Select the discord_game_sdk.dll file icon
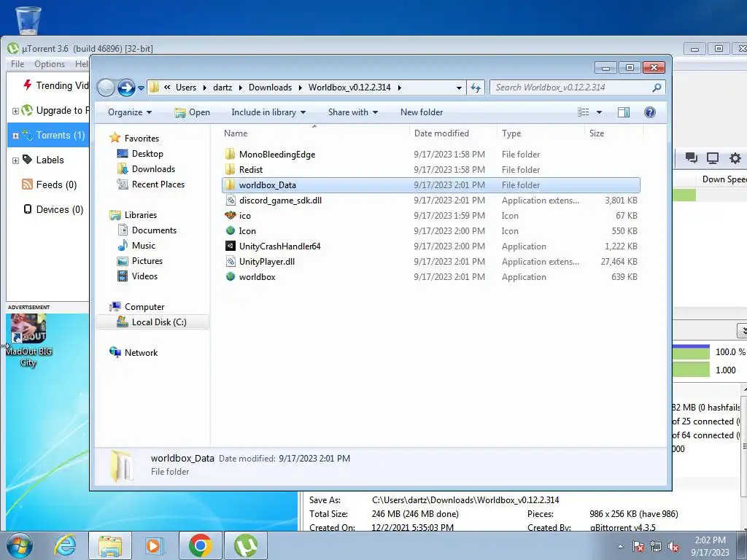 (x=231, y=200)
